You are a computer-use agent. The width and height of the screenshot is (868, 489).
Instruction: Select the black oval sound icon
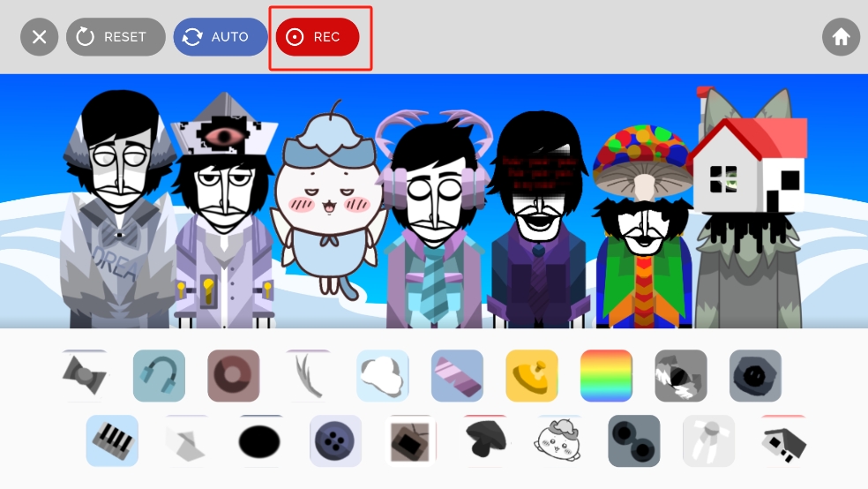259,440
